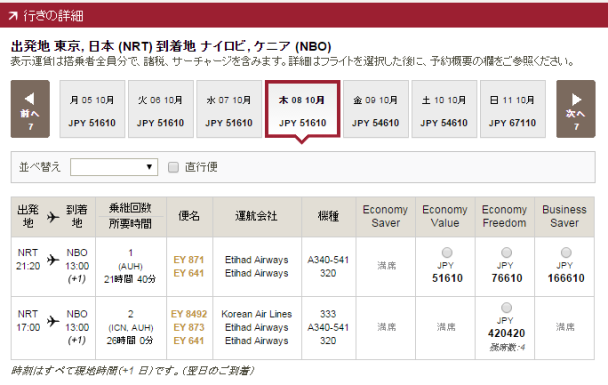608x385 pixels.
Task: Choose Economy Freedom JPY 76610 fare
Action: [x=506, y=253]
